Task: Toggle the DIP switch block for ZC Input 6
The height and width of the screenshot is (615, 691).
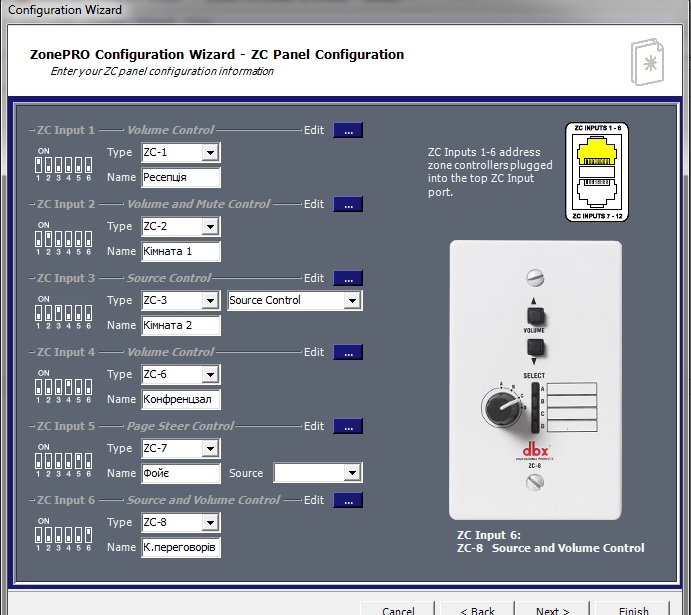Action: tap(63, 533)
